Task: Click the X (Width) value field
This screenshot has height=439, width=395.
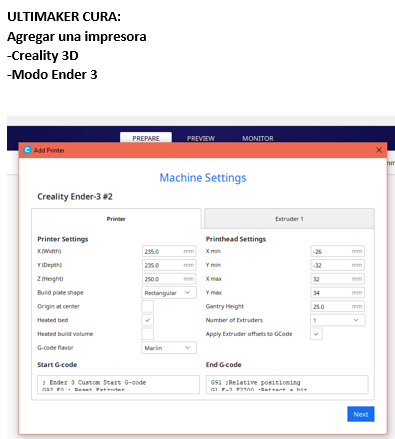Action: click(x=169, y=251)
